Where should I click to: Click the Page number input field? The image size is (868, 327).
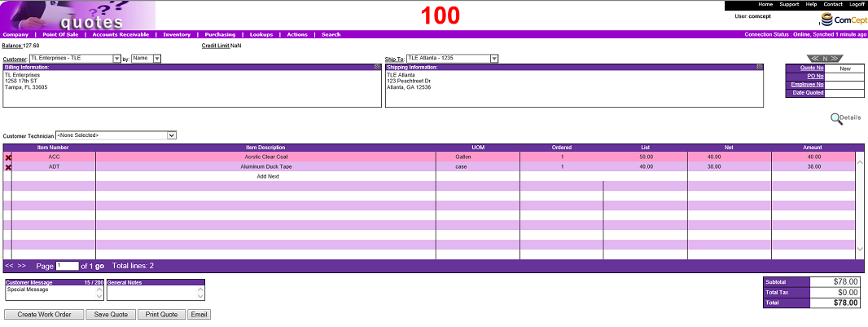tap(66, 266)
